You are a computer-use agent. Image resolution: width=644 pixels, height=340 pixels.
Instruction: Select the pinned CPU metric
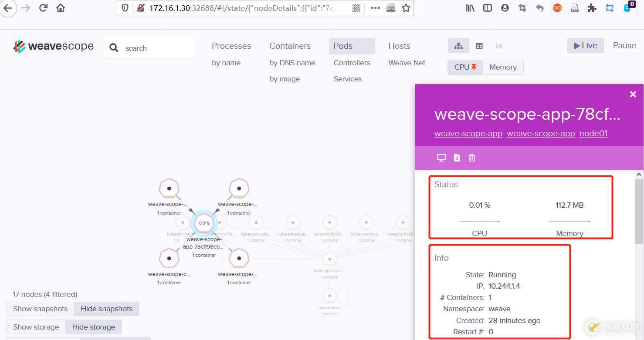[x=465, y=67]
